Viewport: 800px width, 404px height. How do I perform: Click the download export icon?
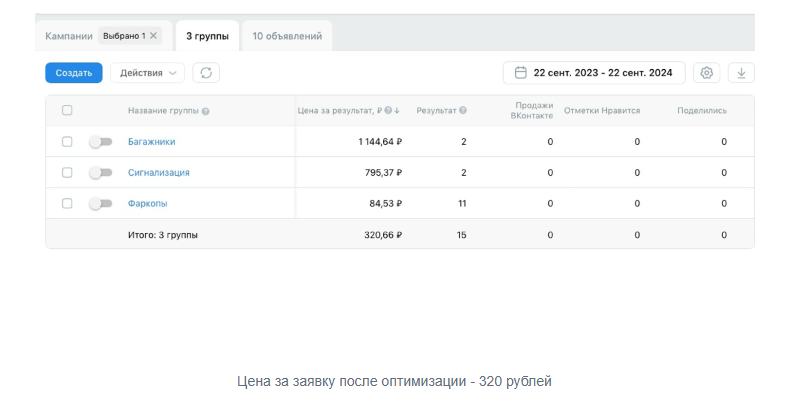pyautogui.click(x=741, y=73)
